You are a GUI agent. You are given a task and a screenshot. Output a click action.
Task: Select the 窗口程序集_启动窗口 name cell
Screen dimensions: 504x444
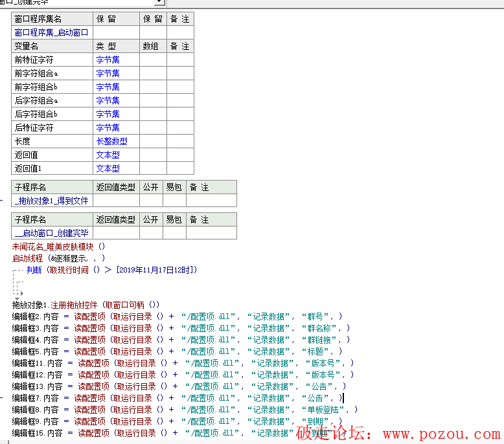(52, 32)
